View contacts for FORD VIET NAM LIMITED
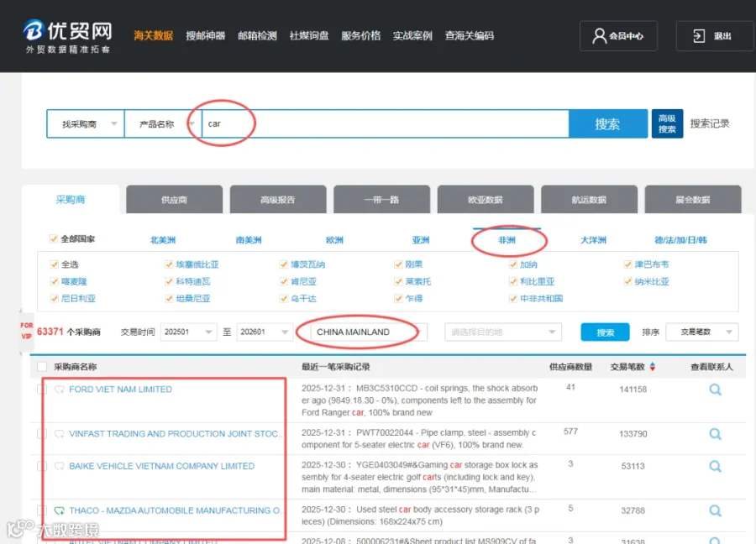The width and height of the screenshot is (756, 544). 715,390
